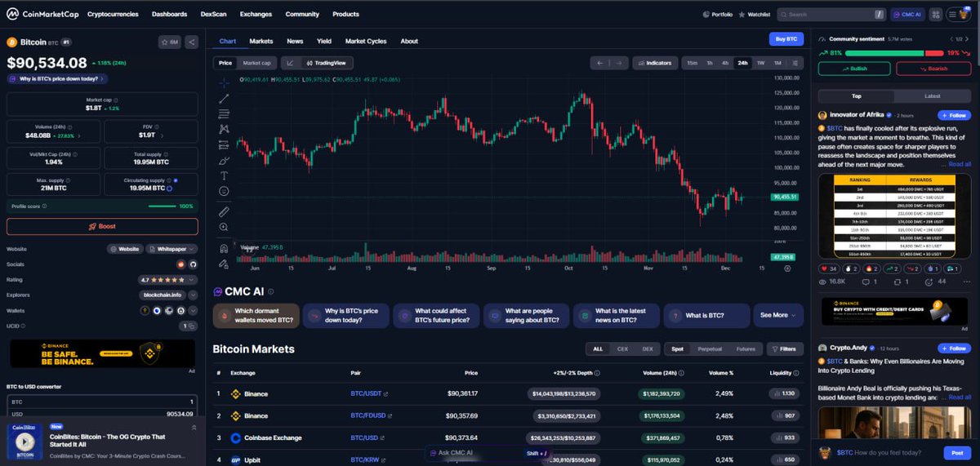This screenshot has width=980, height=466.
Task: Select the forecasting and measurement tool
Action: click(x=224, y=144)
